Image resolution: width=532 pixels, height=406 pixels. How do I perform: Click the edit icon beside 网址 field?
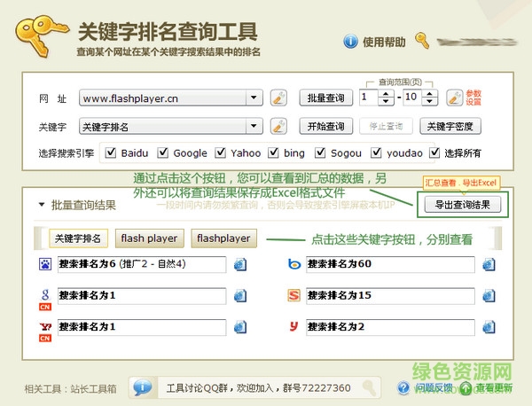pyautogui.click(x=278, y=98)
